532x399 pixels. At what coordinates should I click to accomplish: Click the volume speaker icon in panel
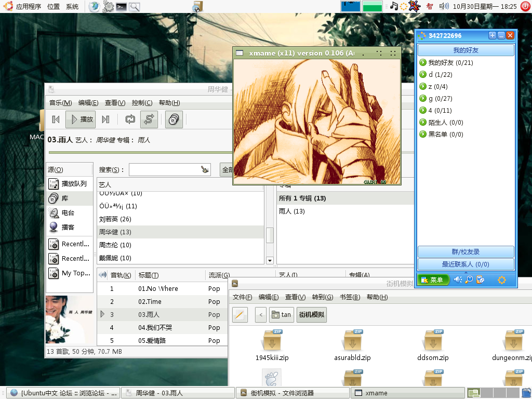point(444,6)
